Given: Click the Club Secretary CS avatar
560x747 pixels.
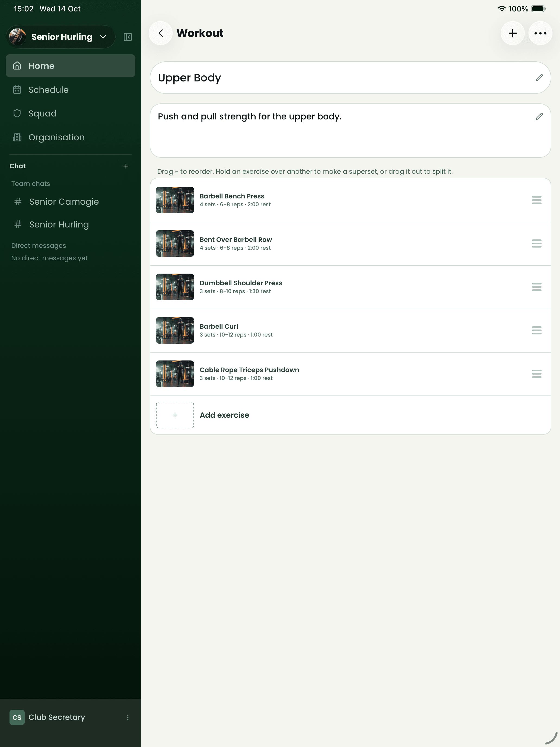Looking at the screenshot, I should click(x=17, y=717).
